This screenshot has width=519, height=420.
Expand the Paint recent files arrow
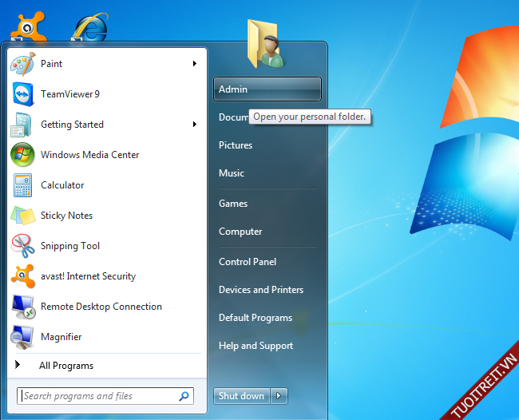(x=195, y=64)
